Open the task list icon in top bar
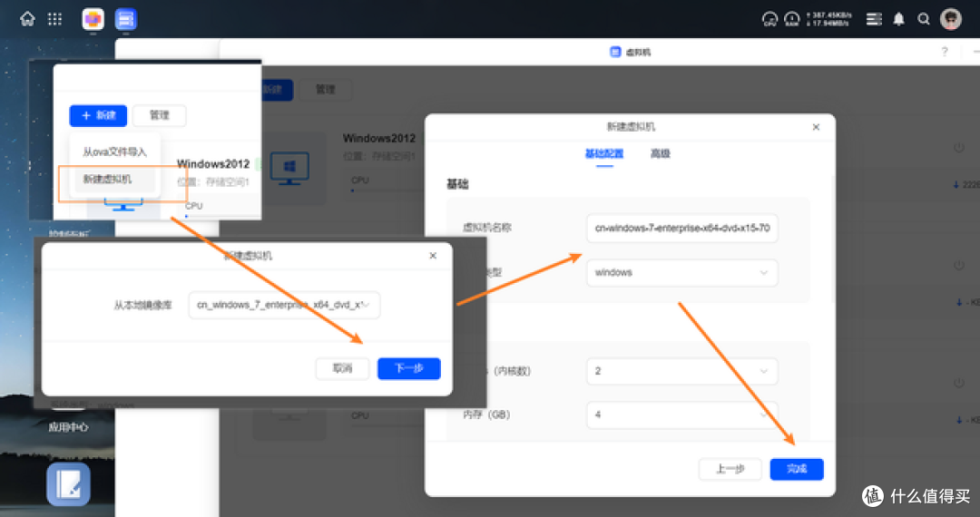This screenshot has width=980, height=517. pyautogui.click(x=874, y=19)
